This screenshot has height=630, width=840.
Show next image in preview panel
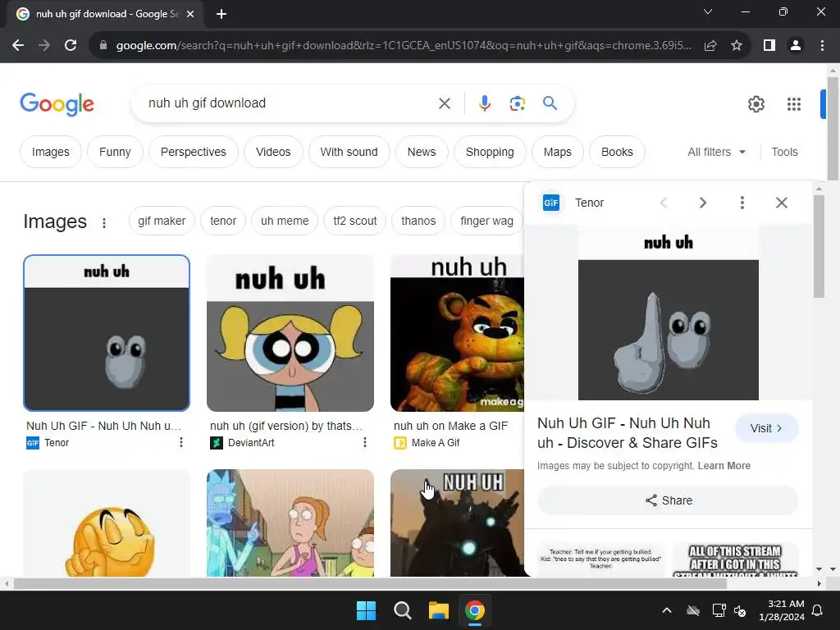point(703,203)
